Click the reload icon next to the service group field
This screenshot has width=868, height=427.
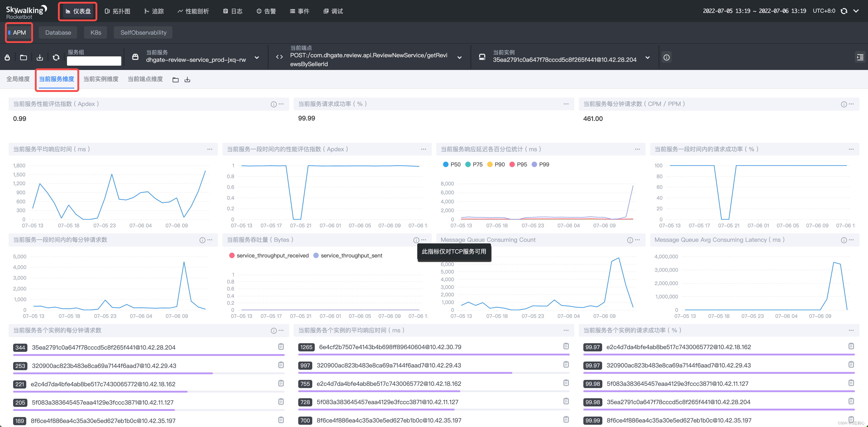(x=56, y=58)
